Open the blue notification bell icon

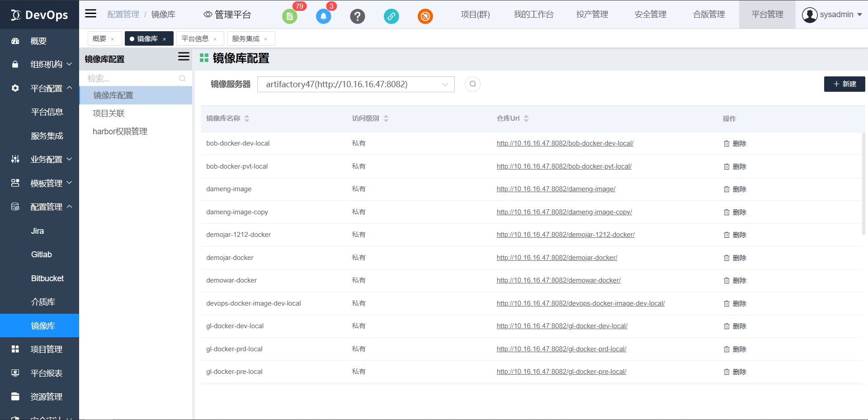click(323, 16)
